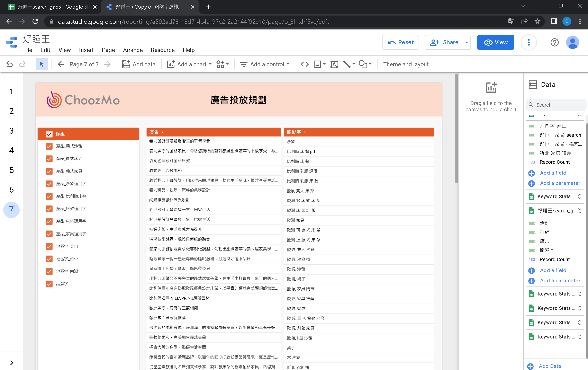Select the line drawing tool
Image resolution: width=588 pixels, height=370 pixels.
[347, 64]
